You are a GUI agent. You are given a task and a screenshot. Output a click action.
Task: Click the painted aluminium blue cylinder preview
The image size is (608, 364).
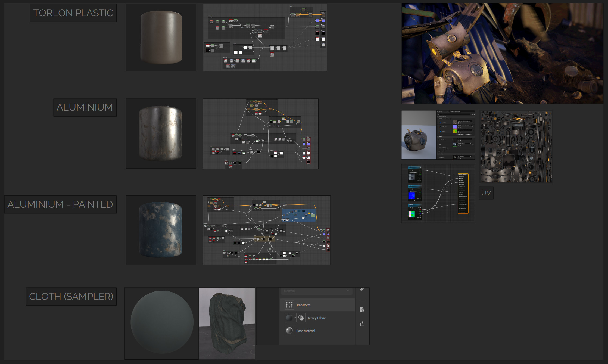point(161,230)
